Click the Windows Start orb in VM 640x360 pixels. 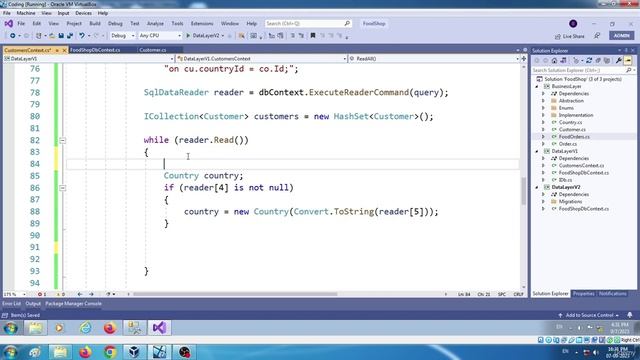[x=11, y=328]
